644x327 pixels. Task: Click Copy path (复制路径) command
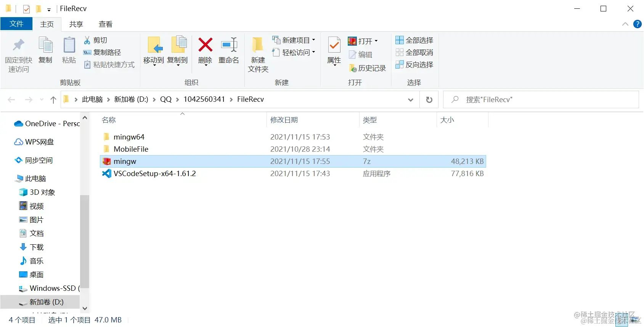pos(102,52)
